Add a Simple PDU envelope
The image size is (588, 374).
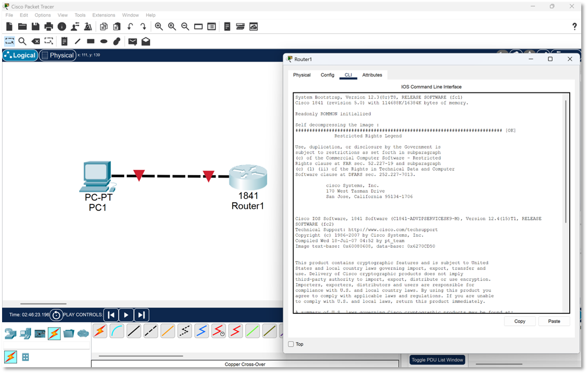133,41
